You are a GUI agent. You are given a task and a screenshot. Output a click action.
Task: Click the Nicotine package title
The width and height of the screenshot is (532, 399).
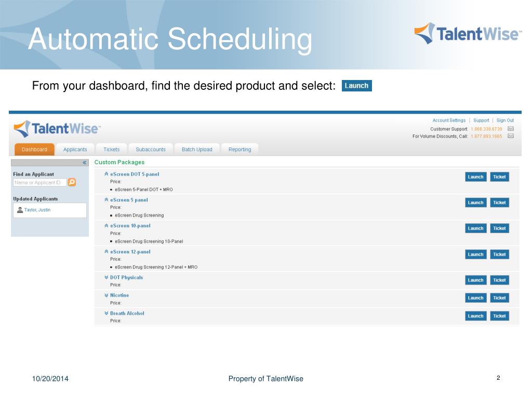point(119,295)
